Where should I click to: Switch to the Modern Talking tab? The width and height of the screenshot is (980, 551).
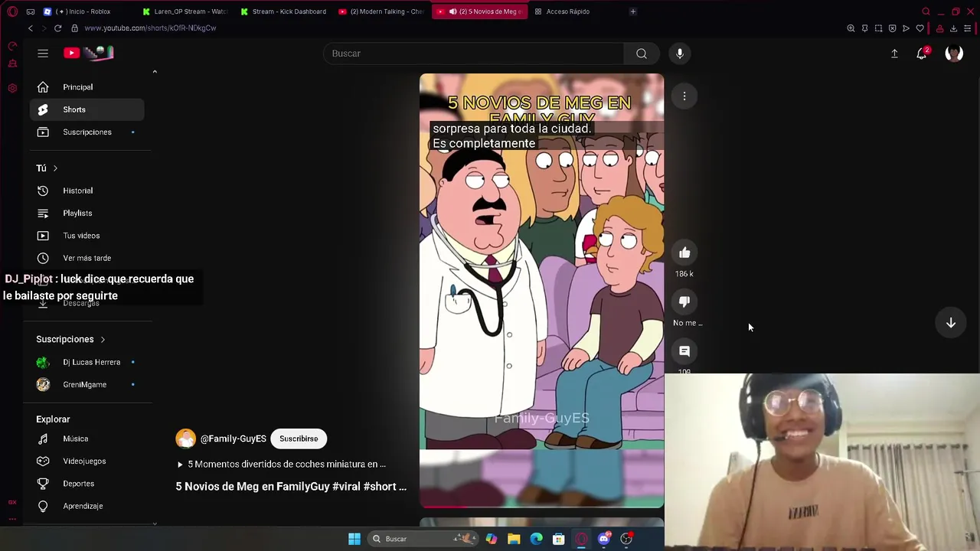pos(381,11)
